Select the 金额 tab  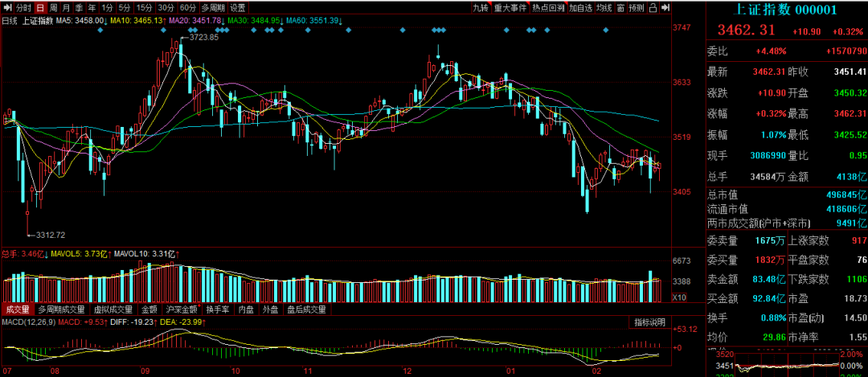149,309
